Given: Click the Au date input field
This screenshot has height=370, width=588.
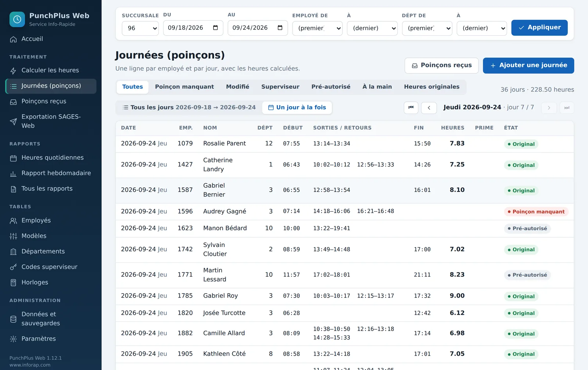Looking at the screenshot, I should [258, 28].
